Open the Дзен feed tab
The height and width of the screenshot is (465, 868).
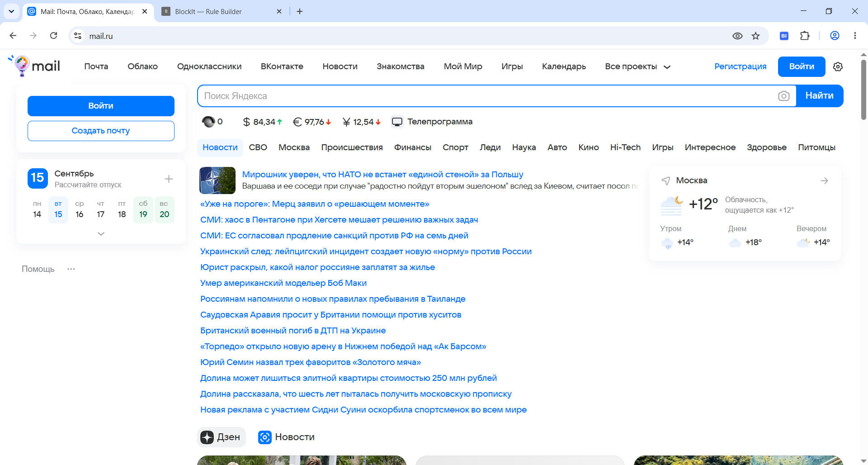(x=221, y=437)
